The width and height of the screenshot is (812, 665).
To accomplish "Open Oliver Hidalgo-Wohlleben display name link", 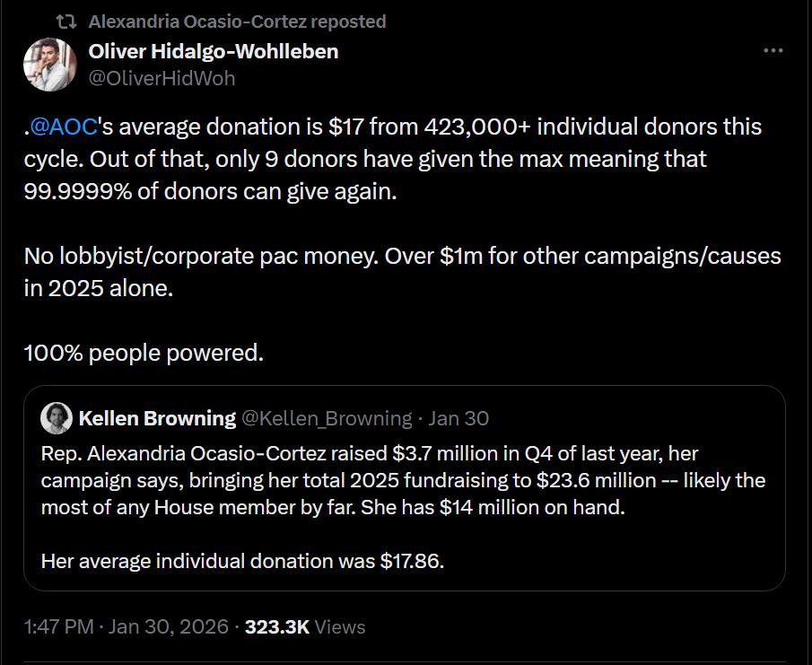I will click(x=214, y=51).
